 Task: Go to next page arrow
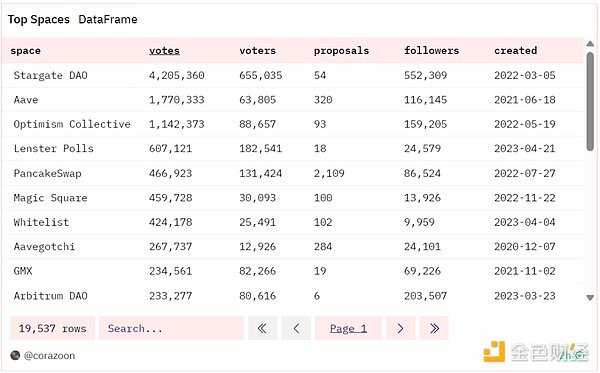tap(401, 328)
